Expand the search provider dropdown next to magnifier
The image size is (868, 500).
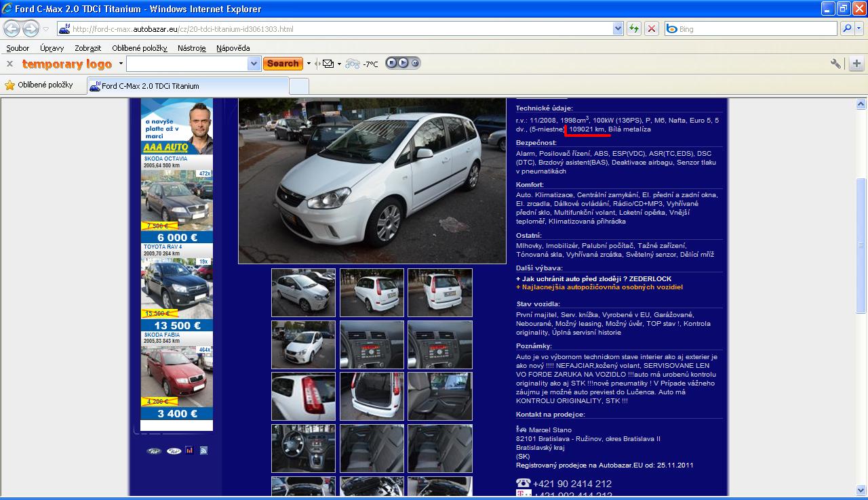pos(860,28)
